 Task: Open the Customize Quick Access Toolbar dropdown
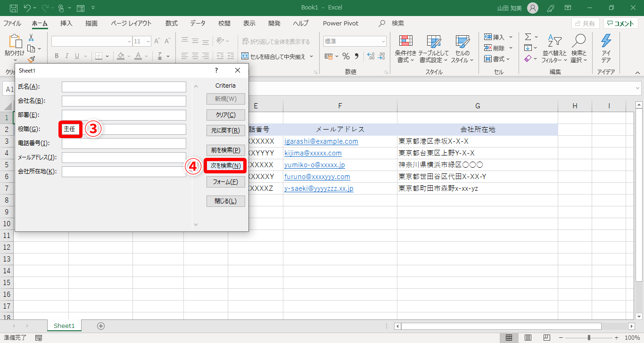pyautogui.click(x=93, y=8)
